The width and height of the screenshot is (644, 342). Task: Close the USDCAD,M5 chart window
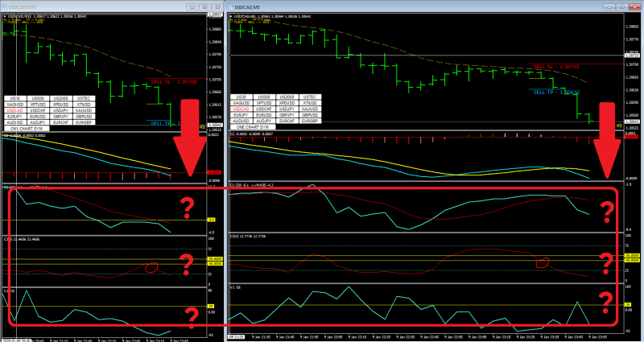[634, 6]
